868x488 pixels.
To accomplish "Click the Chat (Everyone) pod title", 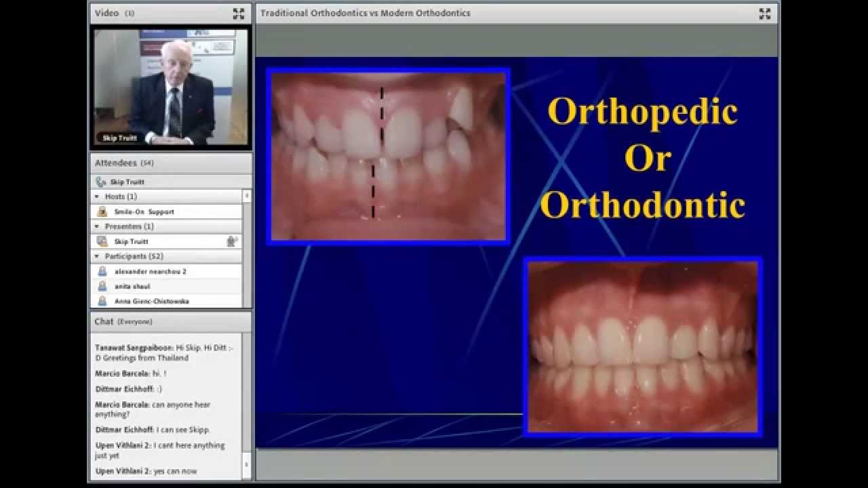I will (123, 321).
